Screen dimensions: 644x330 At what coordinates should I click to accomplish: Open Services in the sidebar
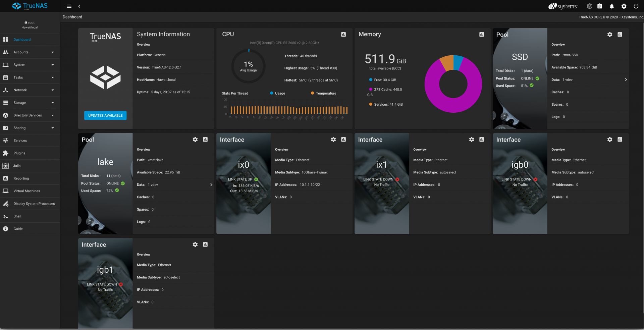[x=30, y=141]
